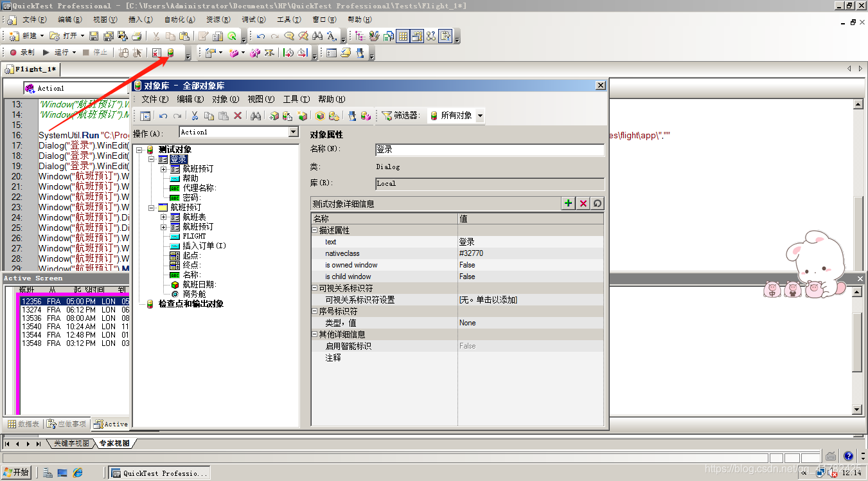
Task: Click the red X delete icon in the properties panel
Action: (582, 203)
